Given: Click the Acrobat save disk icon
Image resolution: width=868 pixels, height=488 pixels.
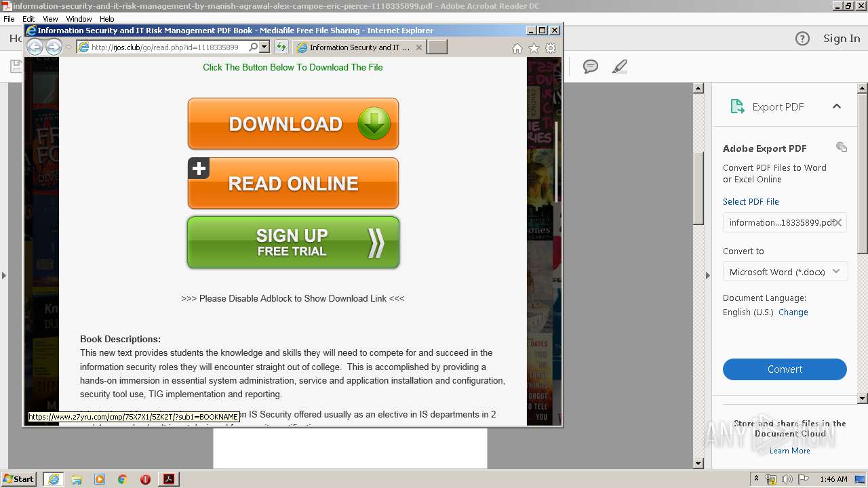Looking at the screenshot, I should (x=15, y=66).
